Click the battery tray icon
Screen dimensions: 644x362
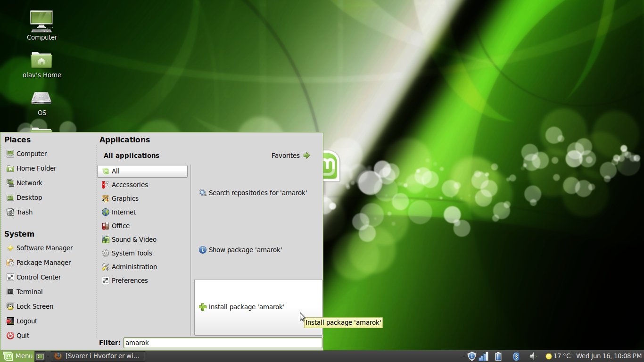[x=498, y=356]
